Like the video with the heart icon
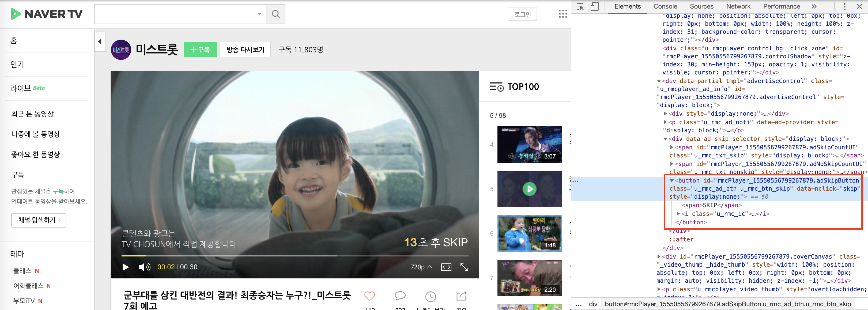This screenshot has height=310, width=868. pyautogui.click(x=369, y=296)
